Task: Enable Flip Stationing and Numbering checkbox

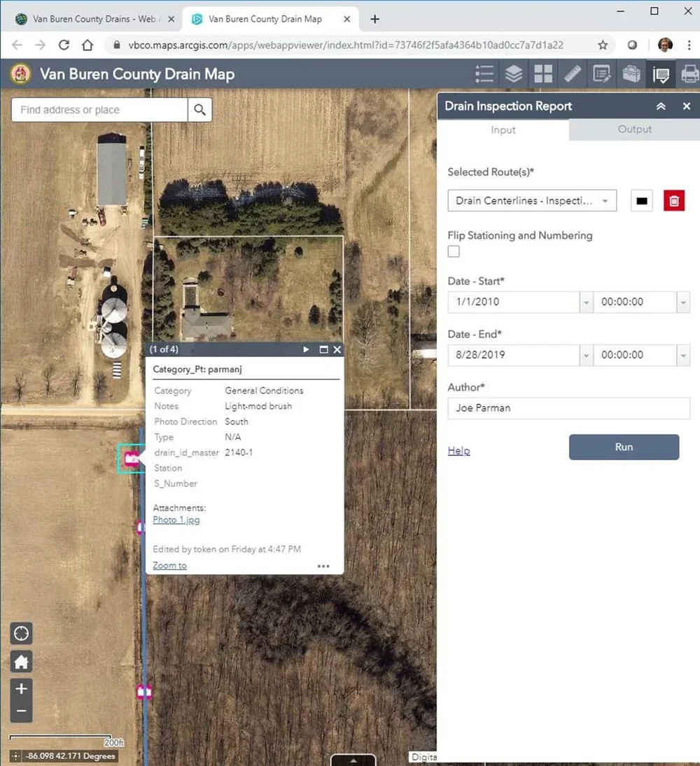Action: coord(454,251)
